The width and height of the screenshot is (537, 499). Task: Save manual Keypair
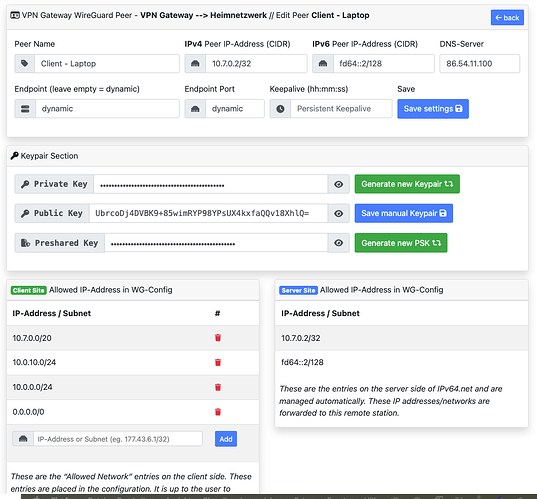pos(404,213)
